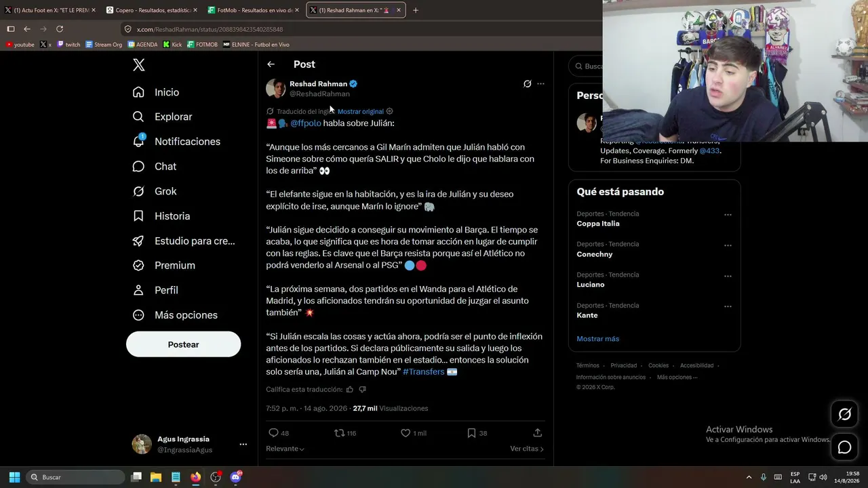Open a new browser tab

(x=416, y=10)
